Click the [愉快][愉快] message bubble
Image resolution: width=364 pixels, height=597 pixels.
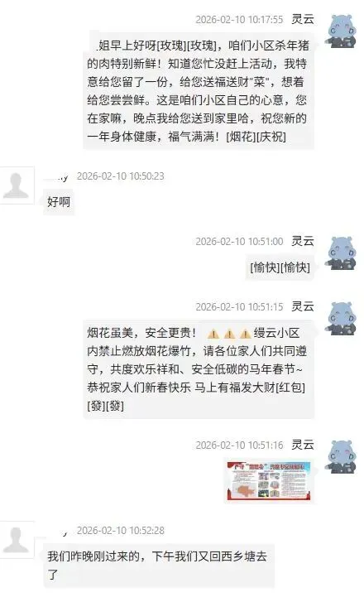tap(280, 267)
